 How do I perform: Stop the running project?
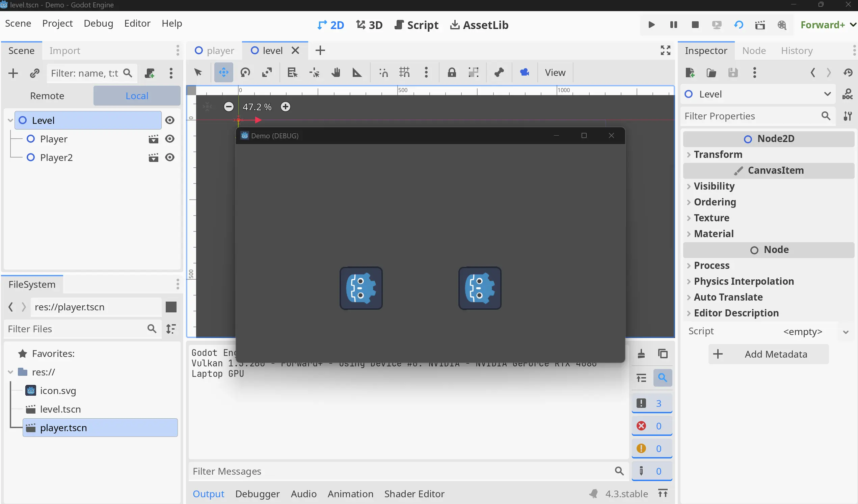[x=695, y=25]
